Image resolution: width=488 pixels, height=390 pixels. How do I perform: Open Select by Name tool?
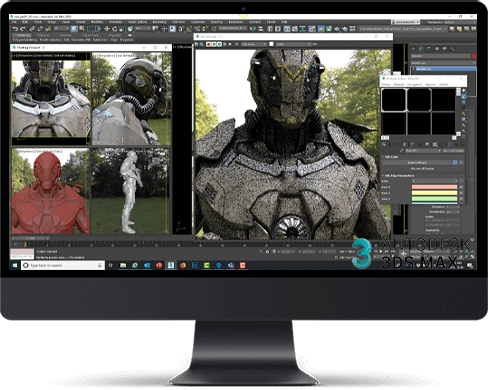tap(82, 29)
